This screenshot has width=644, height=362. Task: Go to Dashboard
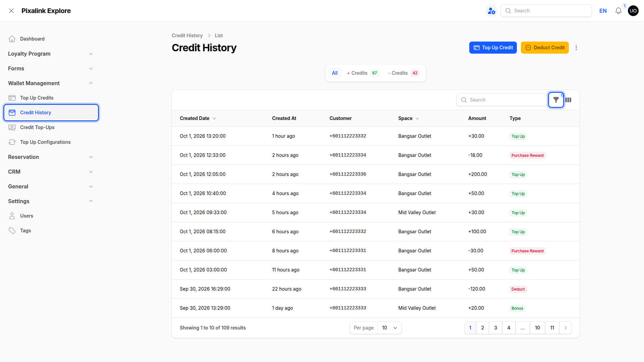click(51, 39)
